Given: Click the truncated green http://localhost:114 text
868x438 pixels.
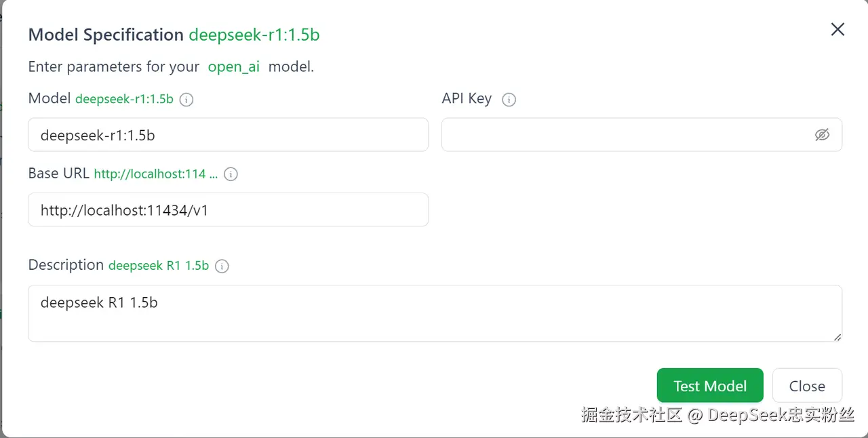Looking at the screenshot, I should pos(155,174).
